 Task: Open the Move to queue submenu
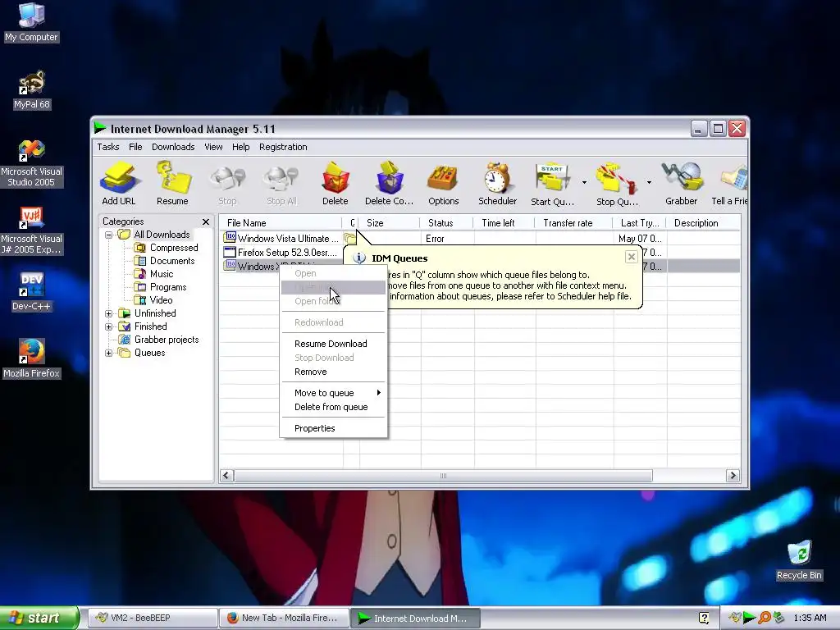pos(333,393)
